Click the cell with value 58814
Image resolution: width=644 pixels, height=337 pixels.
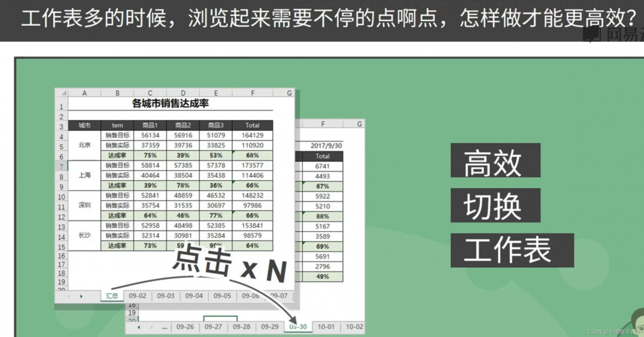[x=150, y=166]
